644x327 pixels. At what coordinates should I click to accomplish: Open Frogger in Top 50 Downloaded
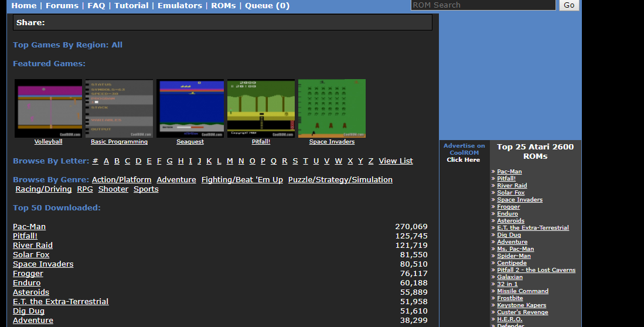click(x=28, y=273)
